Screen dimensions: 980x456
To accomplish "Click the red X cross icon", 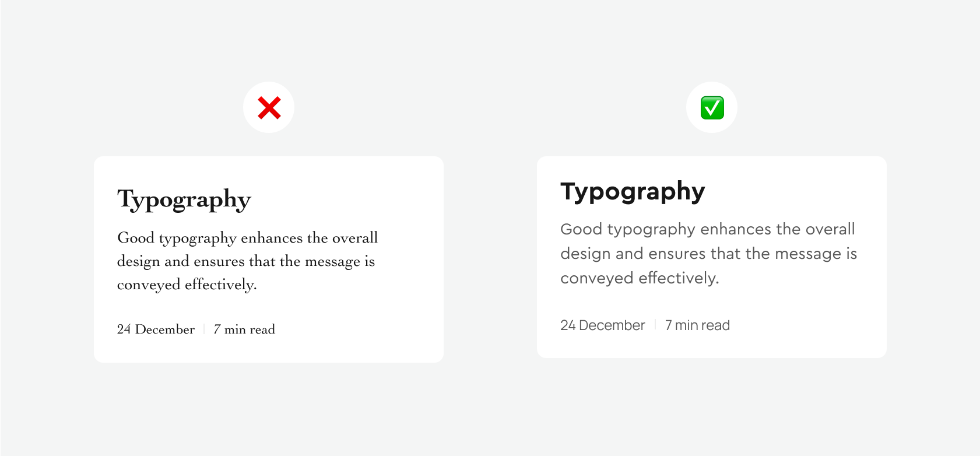I will (269, 108).
